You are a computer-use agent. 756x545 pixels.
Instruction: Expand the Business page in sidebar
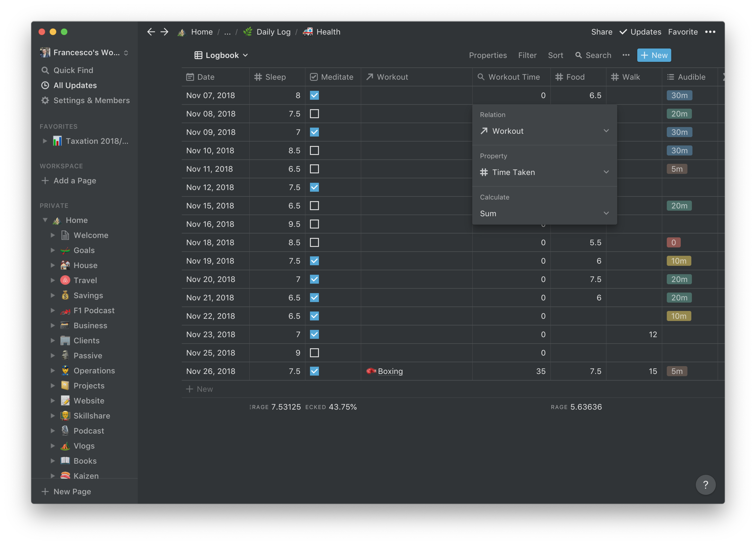click(x=53, y=326)
